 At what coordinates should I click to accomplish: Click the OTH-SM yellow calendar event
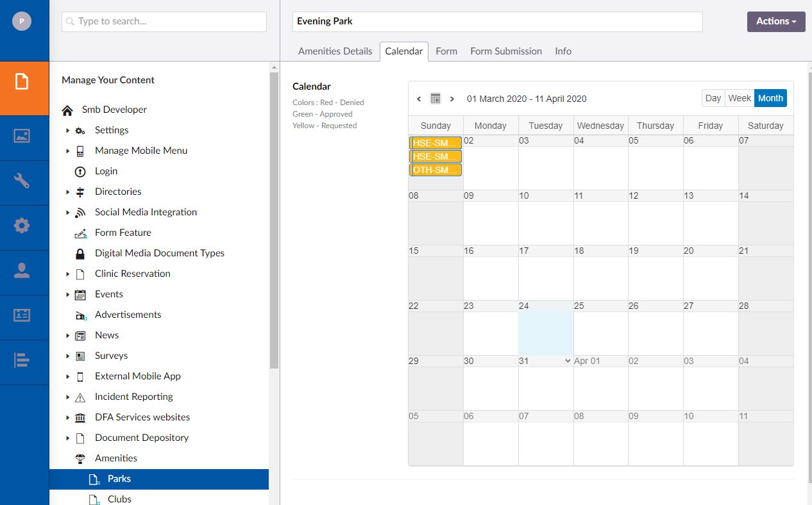[x=436, y=170]
